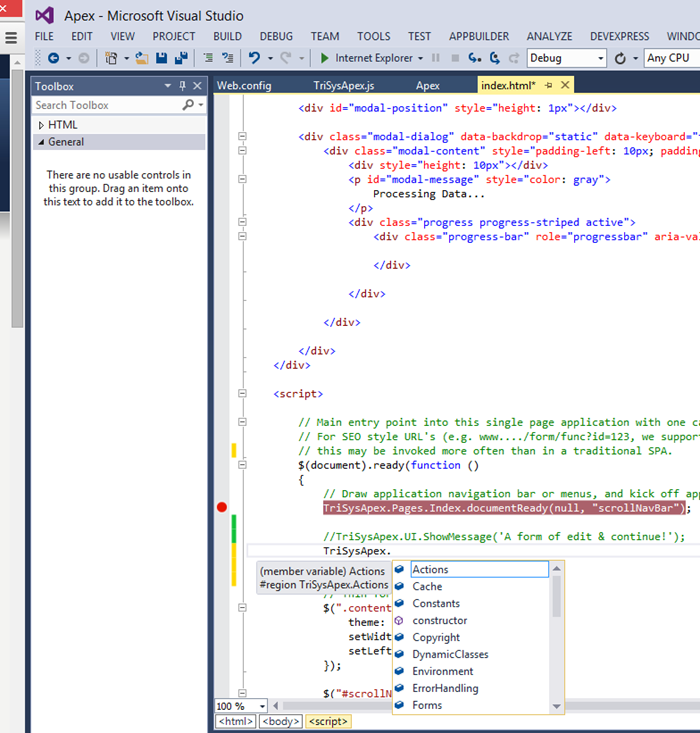Open the BUILD menu
The height and width of the screenshot is (733, 700).
point(228,36)
